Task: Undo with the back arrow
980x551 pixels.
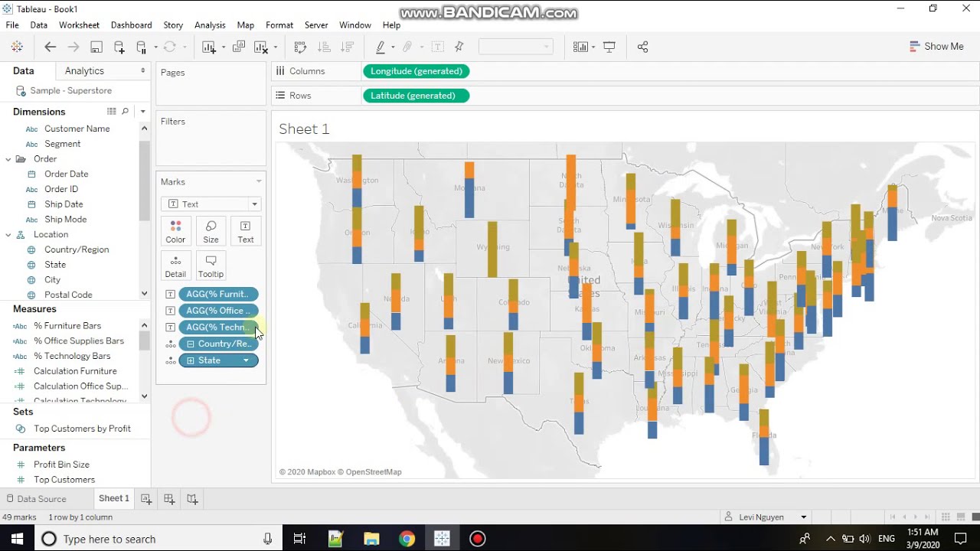Action: point(51,47)
